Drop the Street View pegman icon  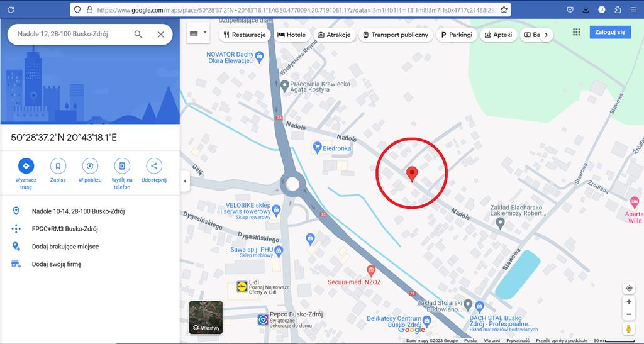[x=628, y=329]
